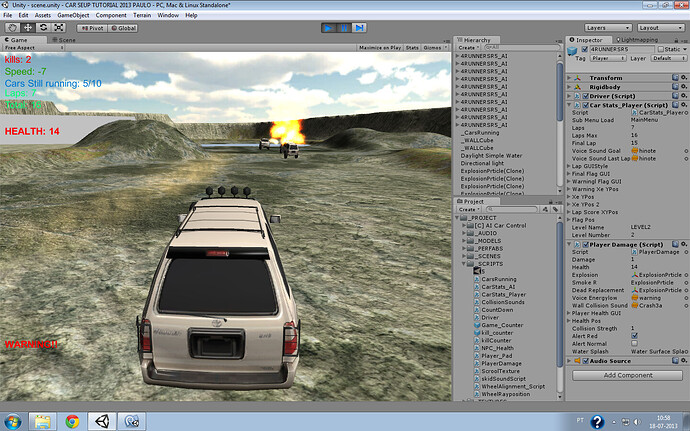Step forward one frame

359,28
